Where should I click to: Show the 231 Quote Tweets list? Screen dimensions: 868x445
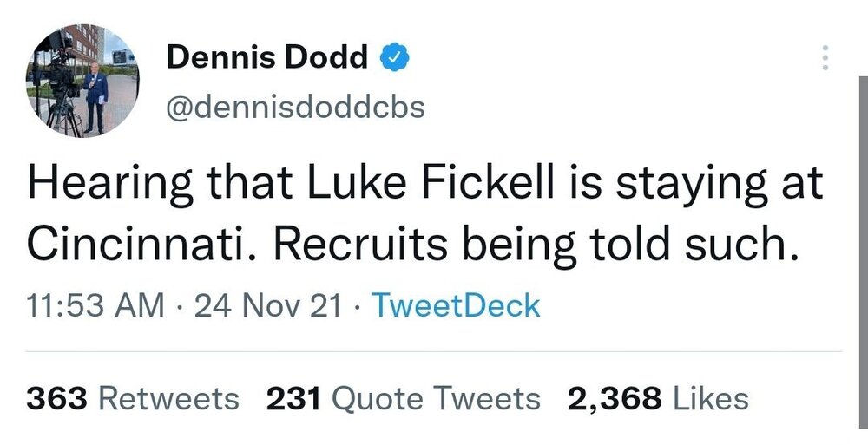click(x=403, y=398)
